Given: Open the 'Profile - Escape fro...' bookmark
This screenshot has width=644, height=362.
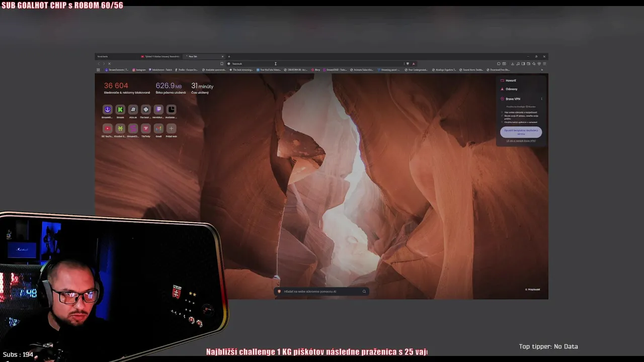Looking at the screenshot, I should 187,70.
